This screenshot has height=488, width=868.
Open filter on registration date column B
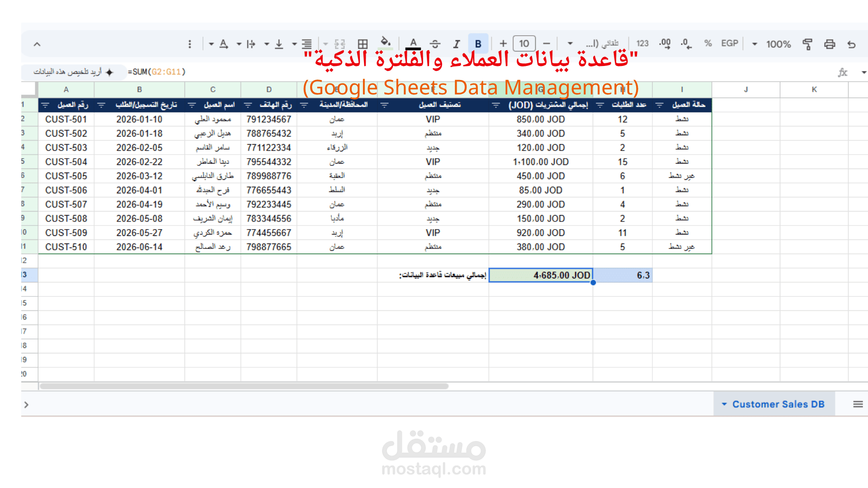[101, 105]
